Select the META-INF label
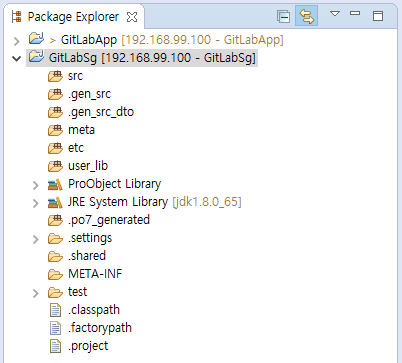This screenshot has height=363, width=402. [x=95, y=274]
